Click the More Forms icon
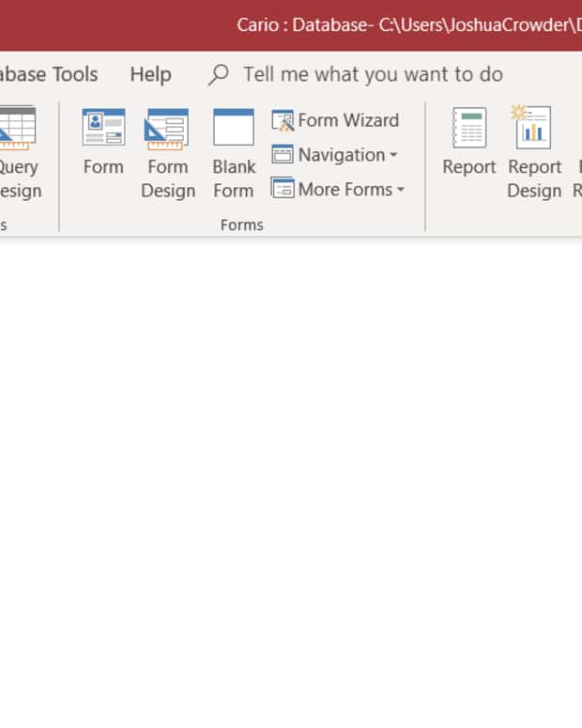The width and height of the screenshot is (582, 728). coord(283,189)
